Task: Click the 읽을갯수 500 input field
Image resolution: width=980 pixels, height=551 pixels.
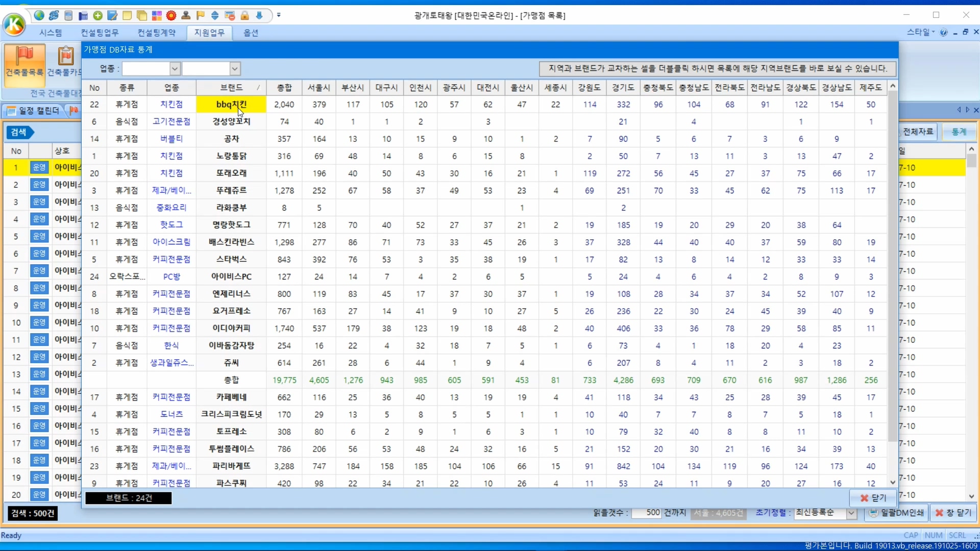Action: [x=646, y=513]
